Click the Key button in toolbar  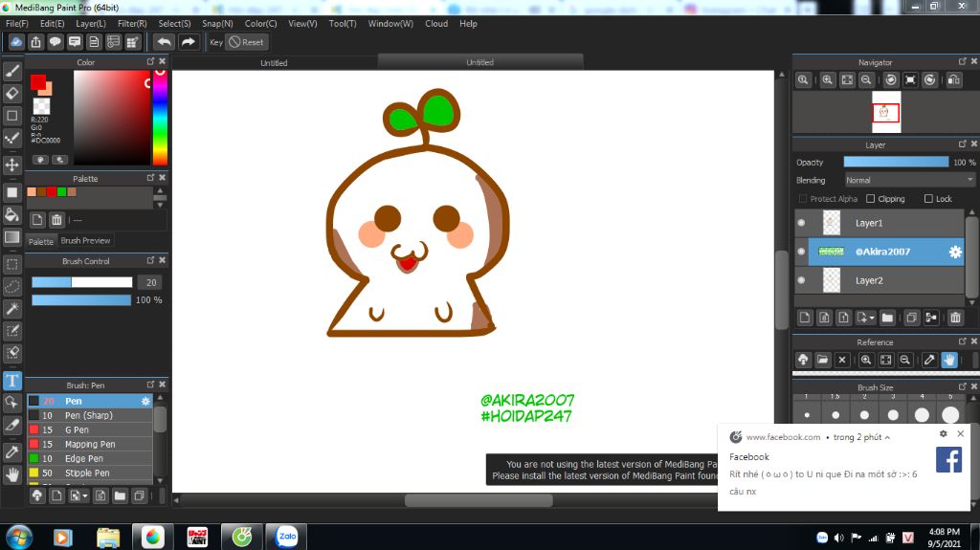pos(216,42)
